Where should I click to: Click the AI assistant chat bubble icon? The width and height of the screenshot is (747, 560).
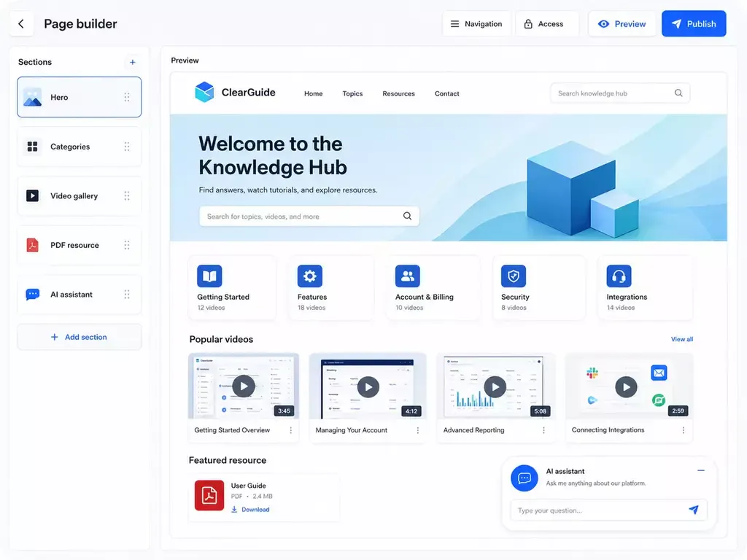pos(525,478)
